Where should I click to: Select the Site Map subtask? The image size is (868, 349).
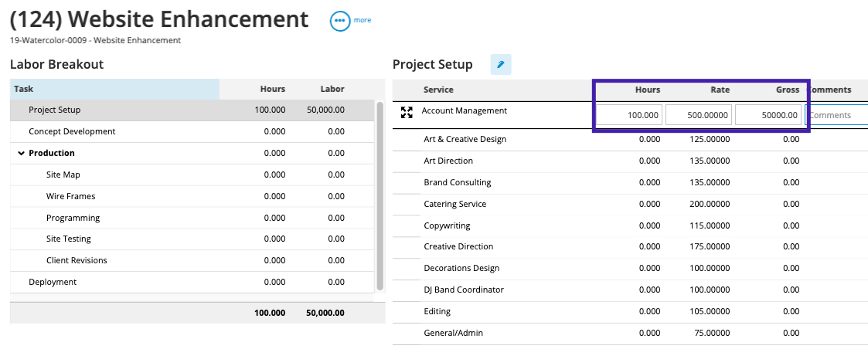63,175
